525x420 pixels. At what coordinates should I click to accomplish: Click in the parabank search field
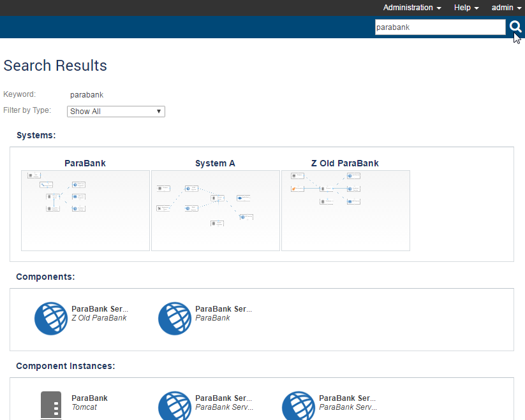click(440, 27)
